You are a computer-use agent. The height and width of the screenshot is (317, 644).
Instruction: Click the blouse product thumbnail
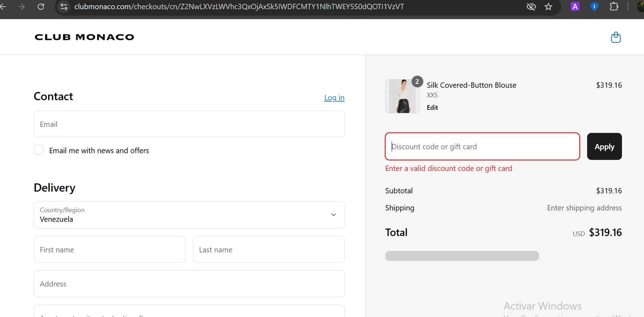coord(402,96)
